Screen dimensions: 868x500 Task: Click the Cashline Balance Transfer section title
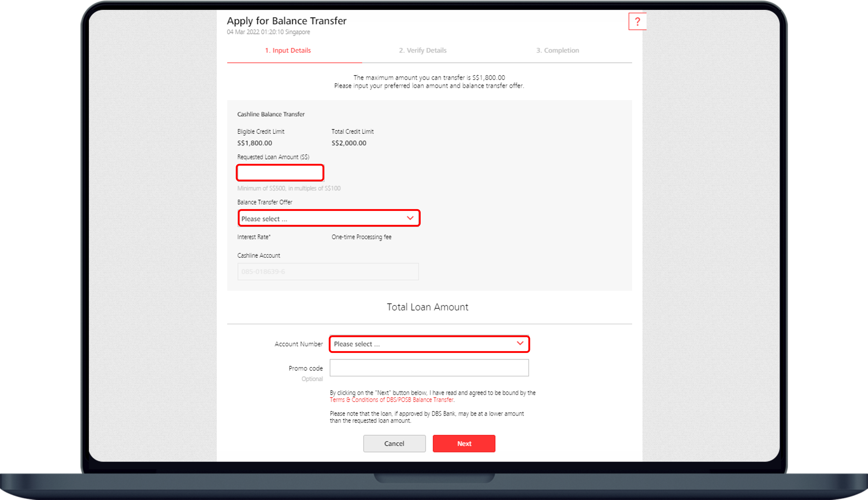(271, 114)
